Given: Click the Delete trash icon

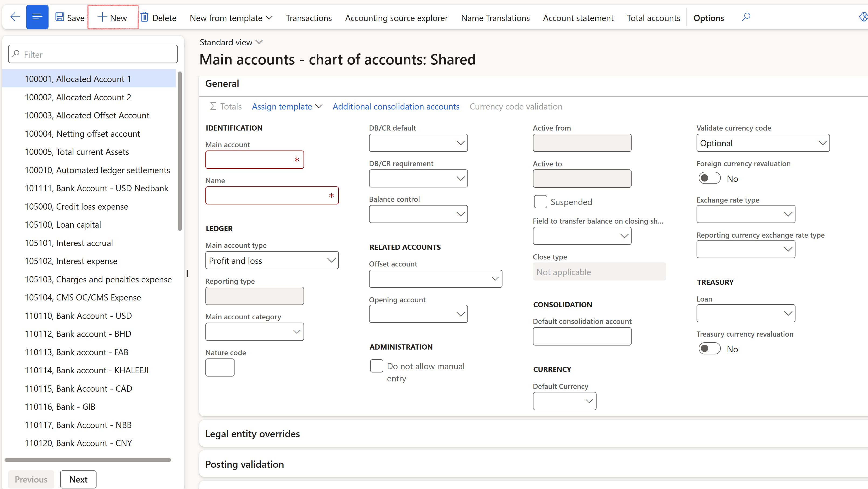Looking at the screenshot, I should click(x=144, y=17).
